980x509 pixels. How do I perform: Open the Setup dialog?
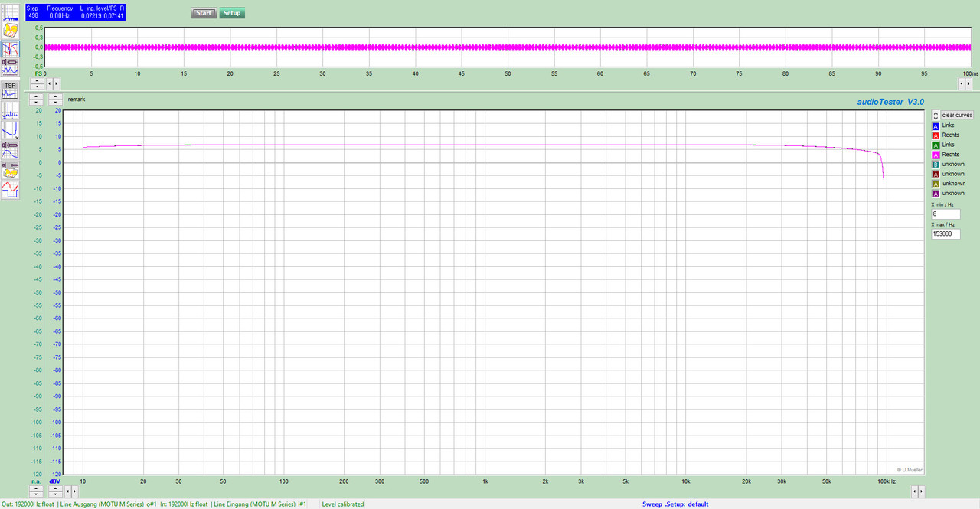[x=232, y=13]
